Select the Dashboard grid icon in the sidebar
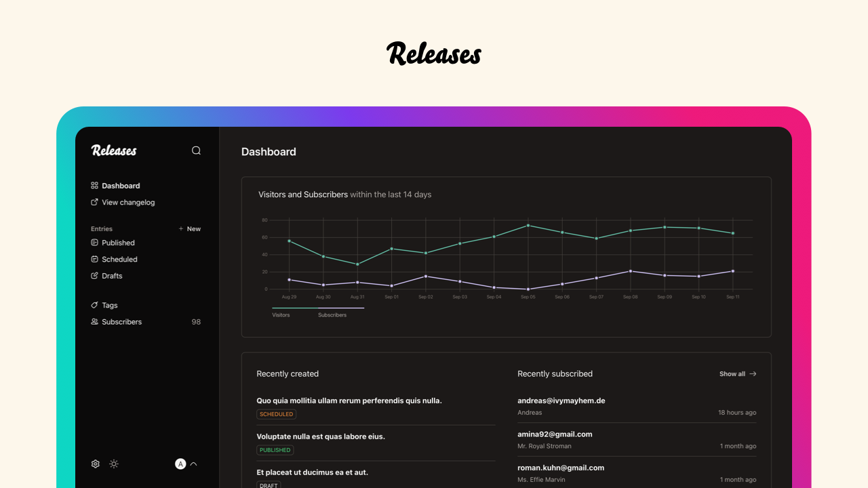Viewport: 868px width, 488px height. tap(94, 185)
